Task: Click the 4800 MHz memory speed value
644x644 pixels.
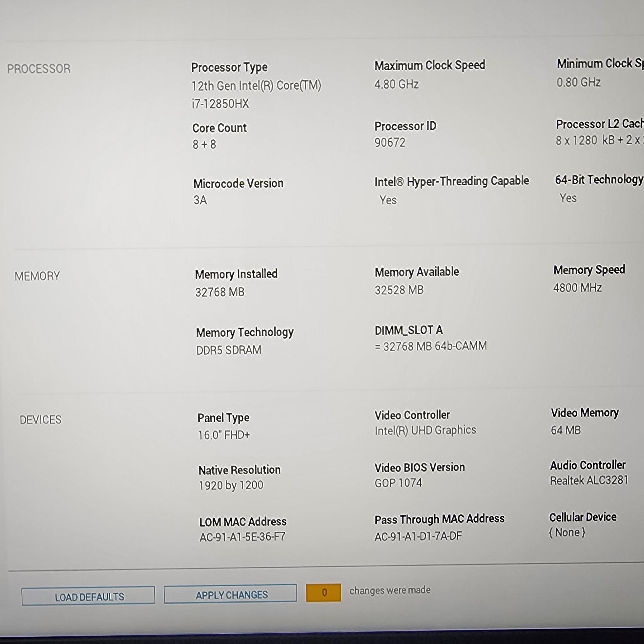Action: 578,288
